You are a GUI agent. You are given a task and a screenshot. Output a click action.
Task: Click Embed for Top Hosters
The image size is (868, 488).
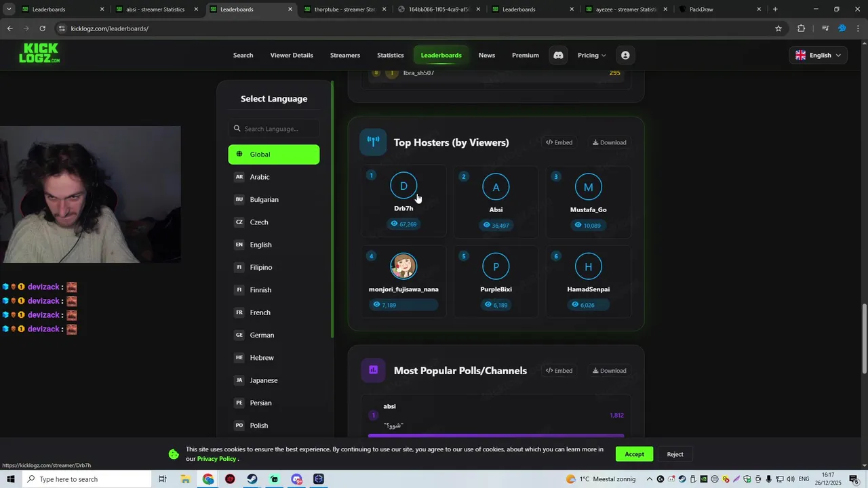point(559,142)
